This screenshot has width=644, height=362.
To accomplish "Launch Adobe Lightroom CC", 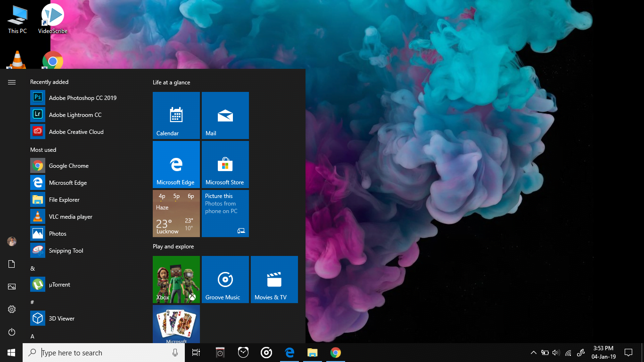I will (75, 115).
